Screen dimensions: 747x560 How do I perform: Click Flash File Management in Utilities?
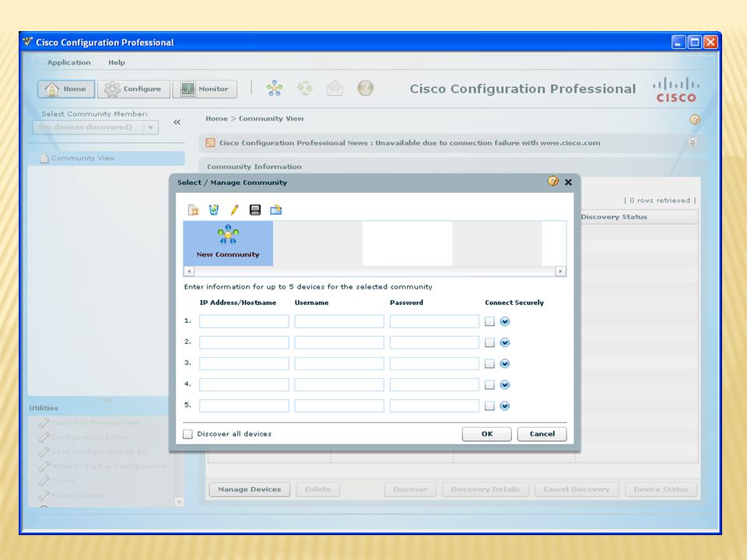(x=96, y=422)
